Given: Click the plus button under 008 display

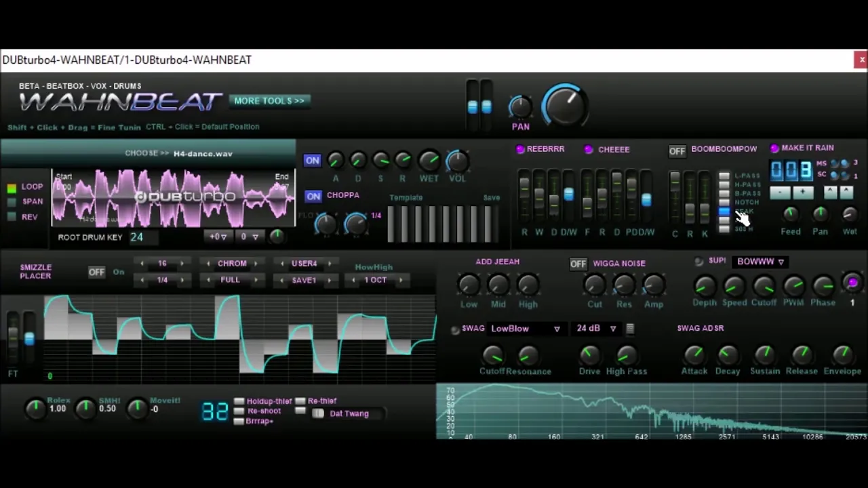Looking at the screenshot, I should (803, 192).
